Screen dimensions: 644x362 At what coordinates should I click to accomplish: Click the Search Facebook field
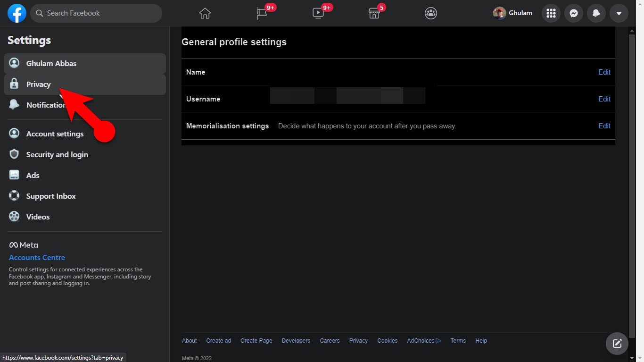(x=96, y=13)
